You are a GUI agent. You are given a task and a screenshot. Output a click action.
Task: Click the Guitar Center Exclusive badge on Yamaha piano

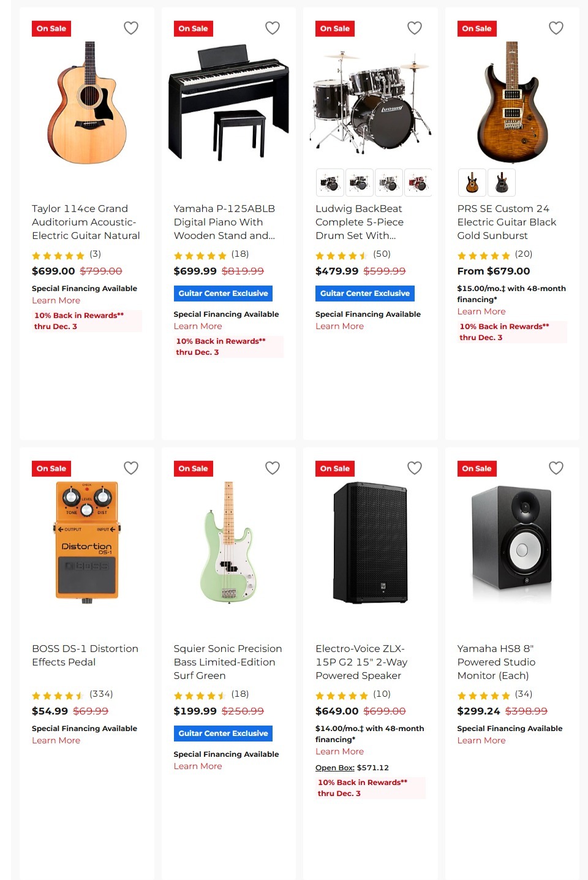(223, 293)
